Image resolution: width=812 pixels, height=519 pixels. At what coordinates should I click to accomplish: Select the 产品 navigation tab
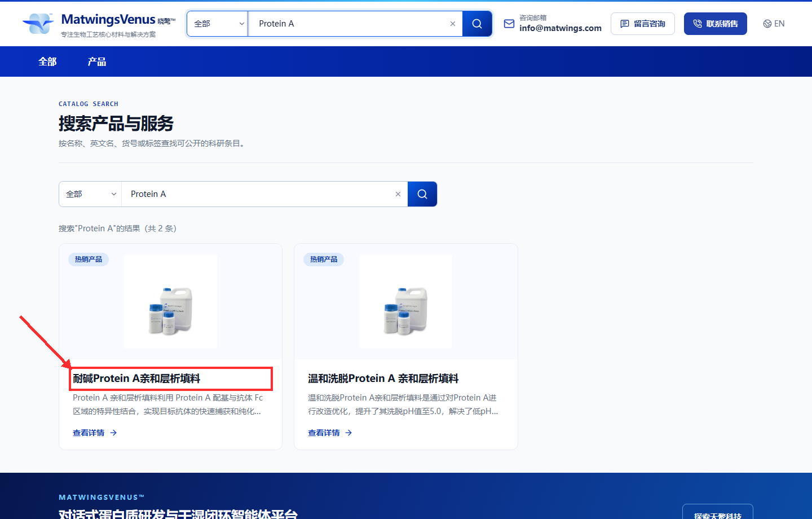click(x=97, y=61)
